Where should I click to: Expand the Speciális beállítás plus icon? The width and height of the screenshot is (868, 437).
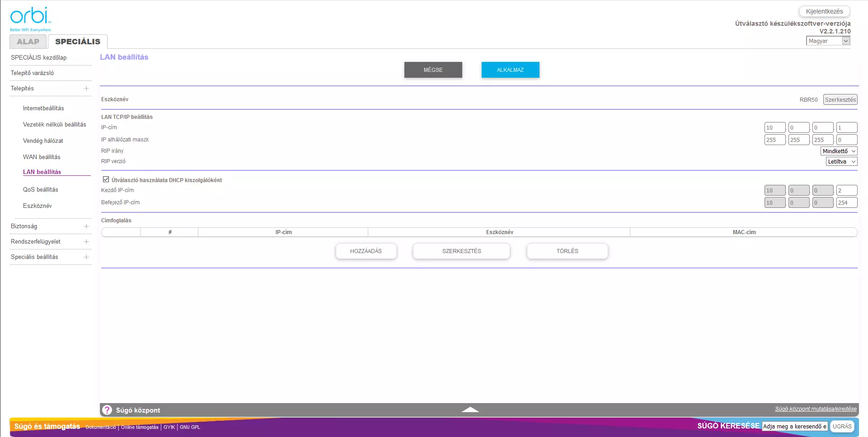point(86,257)
